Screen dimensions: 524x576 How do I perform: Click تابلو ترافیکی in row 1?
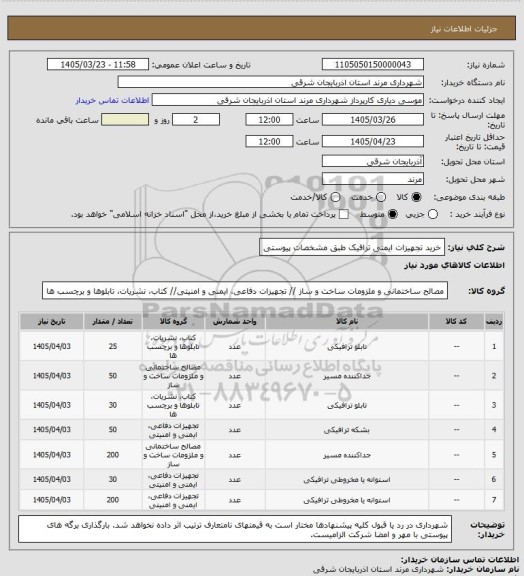[x=347, y=347]
